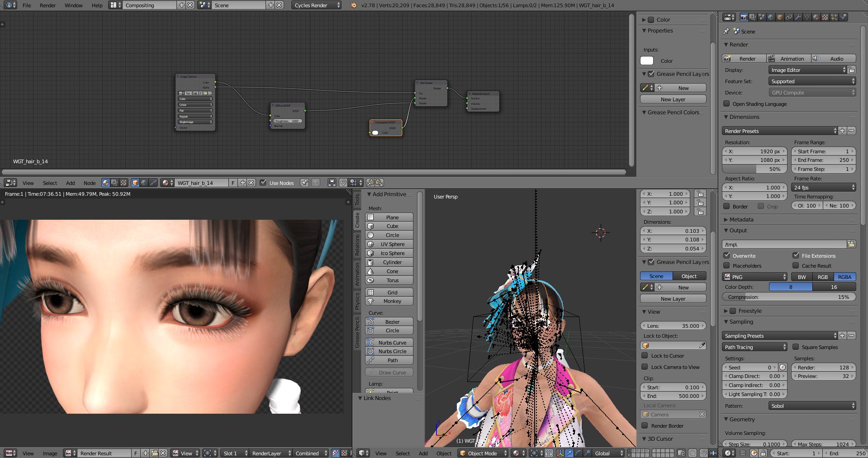Open the File menu
The image size is (868, 458).
point(27,5)
